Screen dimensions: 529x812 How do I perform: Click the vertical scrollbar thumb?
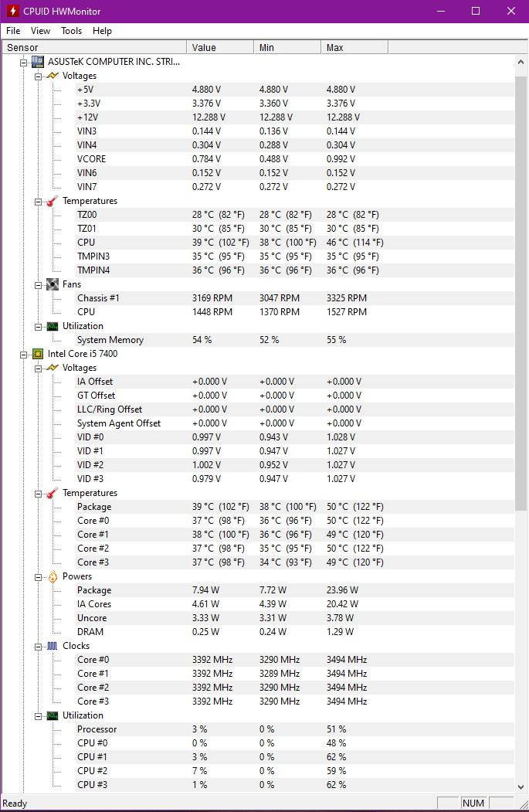pyautogui.click(x=521, y=294)
